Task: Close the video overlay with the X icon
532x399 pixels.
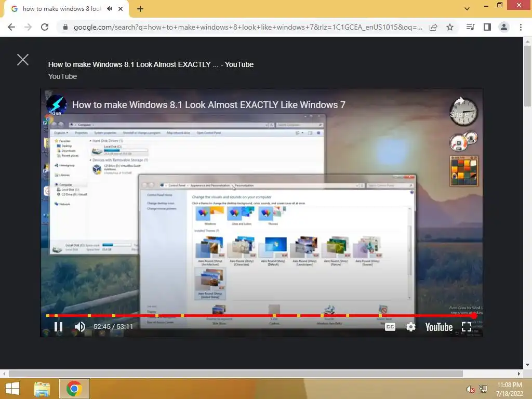Action: [23, 60]
